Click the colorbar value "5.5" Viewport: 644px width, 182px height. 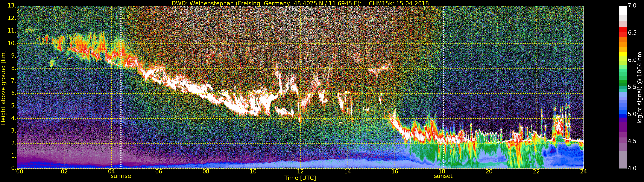point(632,87)
